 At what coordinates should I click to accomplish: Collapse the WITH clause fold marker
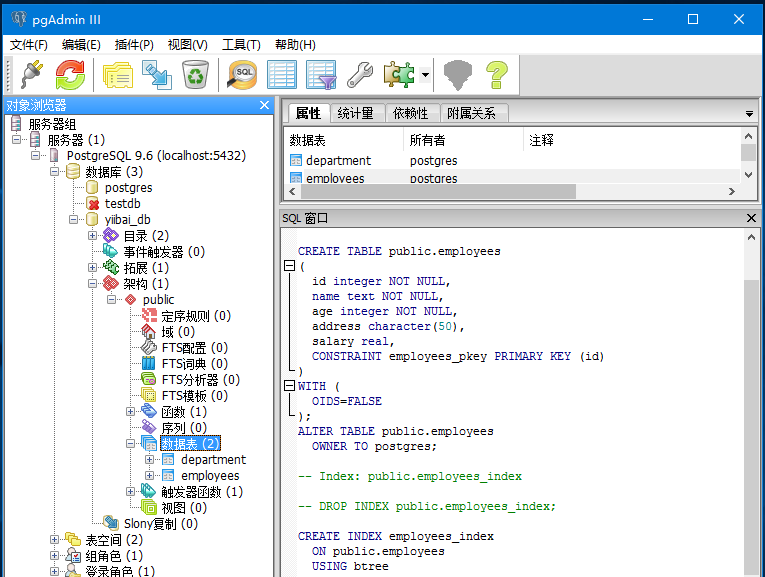point(289,386)
